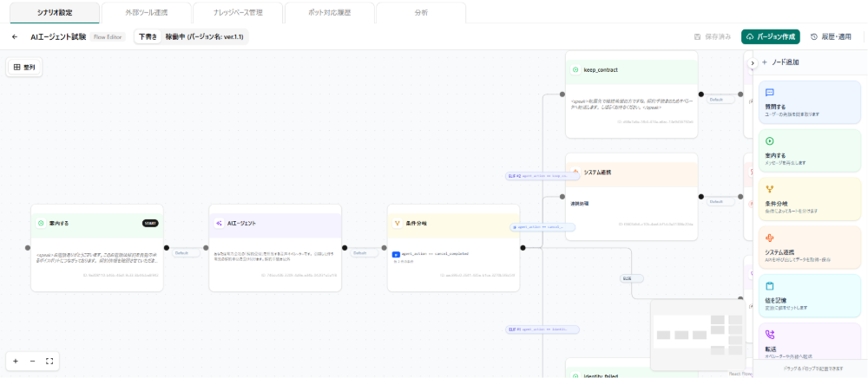Switch to the 下書き draft version toggle
Image resolution: width=868 pixels, height=378 pixels.
[x=148, y=37]
